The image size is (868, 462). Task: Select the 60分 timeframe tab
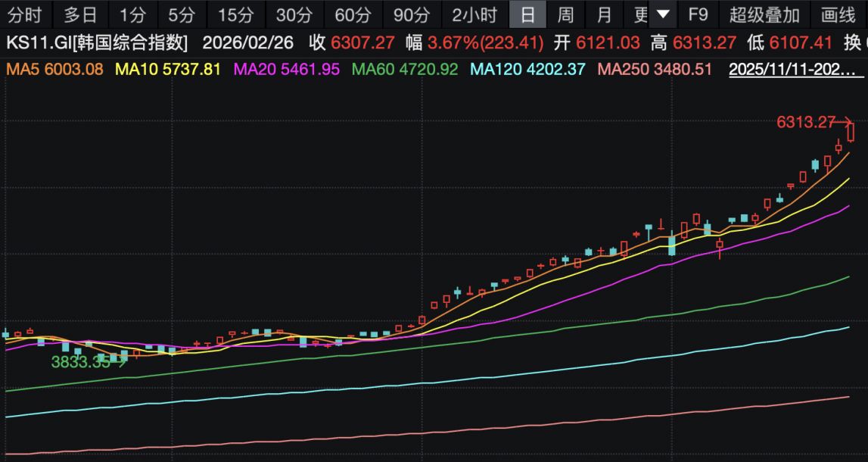click(352, 14)
